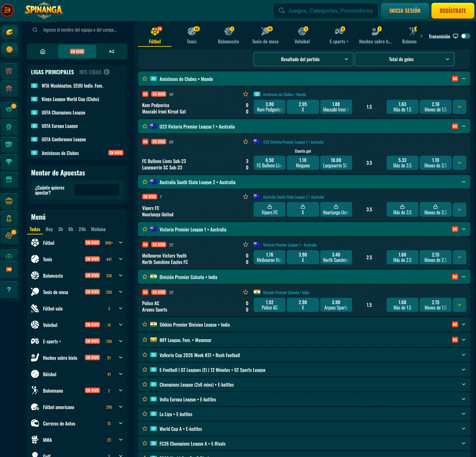Favorite the FC Bulleen Lions Sub-23 match star
This screenshot has width=476, height=457.
pyautogui.click(x=245, y=142)
